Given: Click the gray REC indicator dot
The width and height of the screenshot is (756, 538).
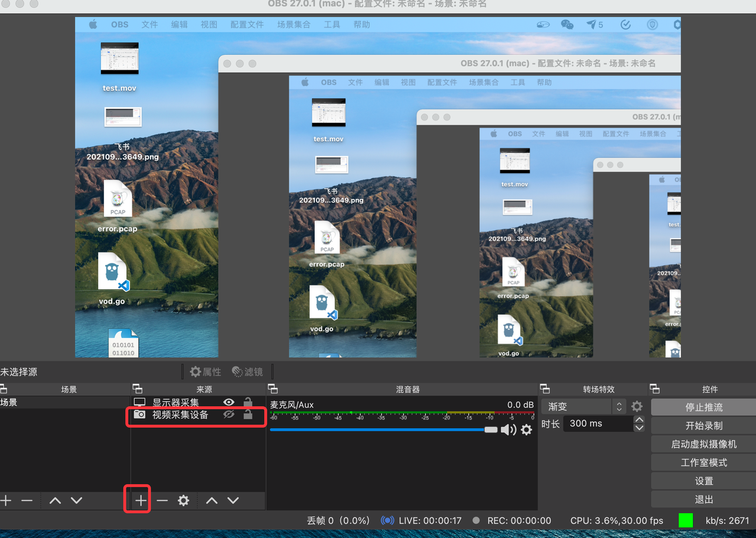Looking at the screenshot, I should (476, 520).
